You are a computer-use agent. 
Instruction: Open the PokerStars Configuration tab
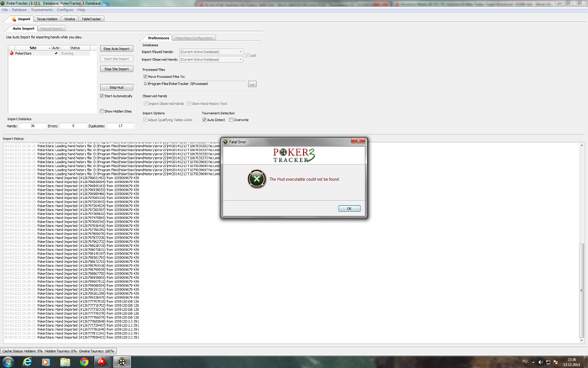click(x=194, y=38)
